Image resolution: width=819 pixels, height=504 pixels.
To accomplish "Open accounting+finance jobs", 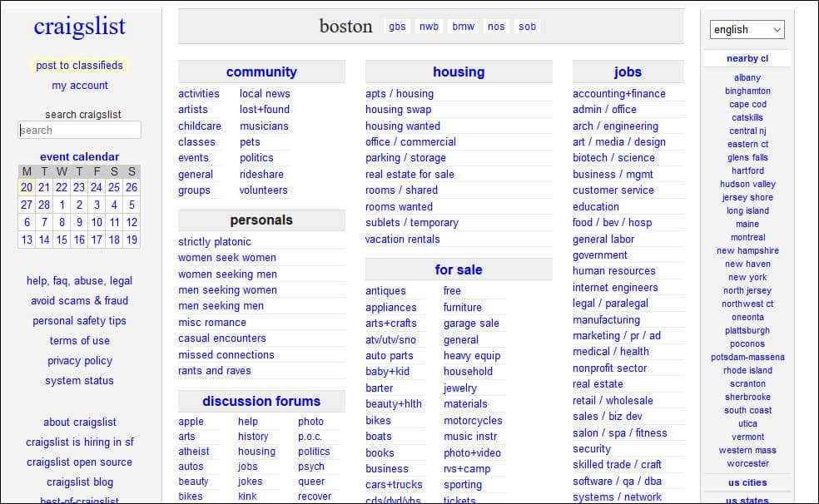I will [619, 93].
